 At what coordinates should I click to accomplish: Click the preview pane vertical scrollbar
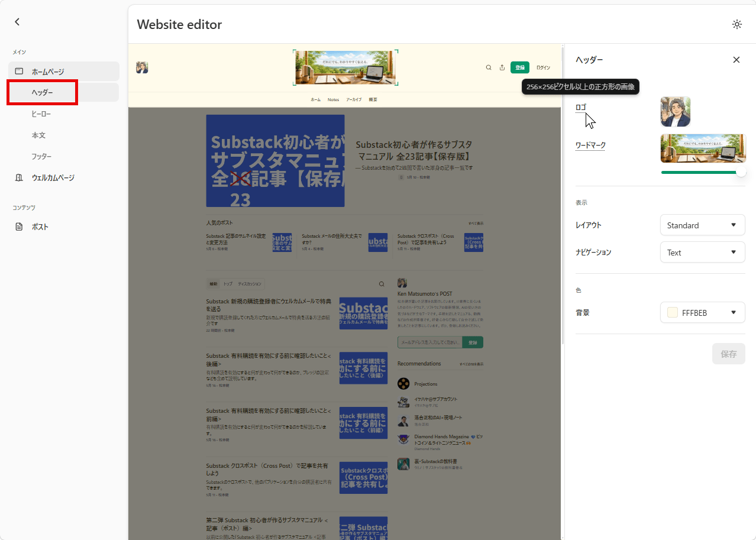[x=563, y=195]
